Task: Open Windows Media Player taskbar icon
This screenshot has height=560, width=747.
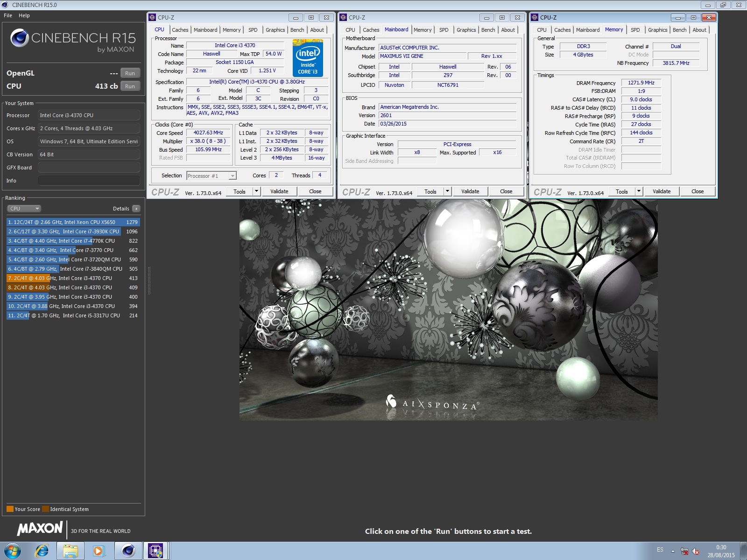Action: 98,551
